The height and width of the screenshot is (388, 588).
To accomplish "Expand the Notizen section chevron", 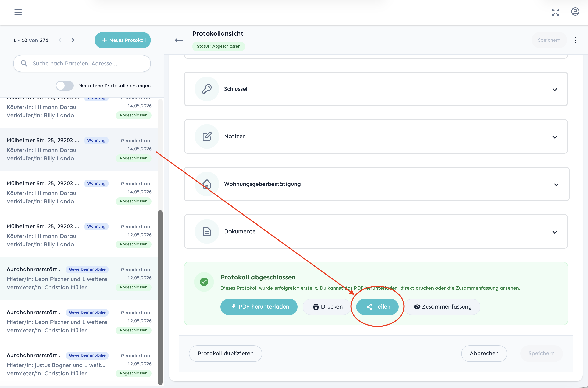I will coord(555,137).
